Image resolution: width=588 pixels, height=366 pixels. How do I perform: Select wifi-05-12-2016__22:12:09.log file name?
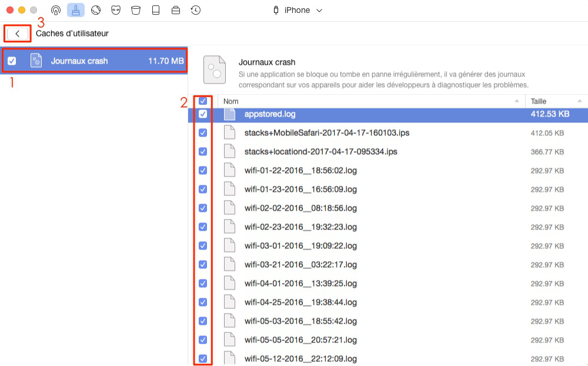pos(300,358)
